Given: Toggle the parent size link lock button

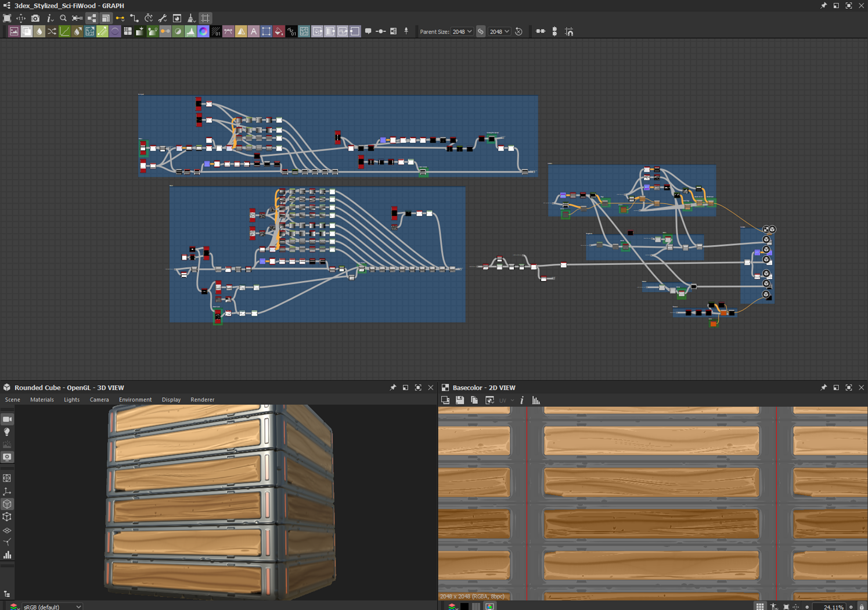Looking at the screenshot, I should coord(481,32).
